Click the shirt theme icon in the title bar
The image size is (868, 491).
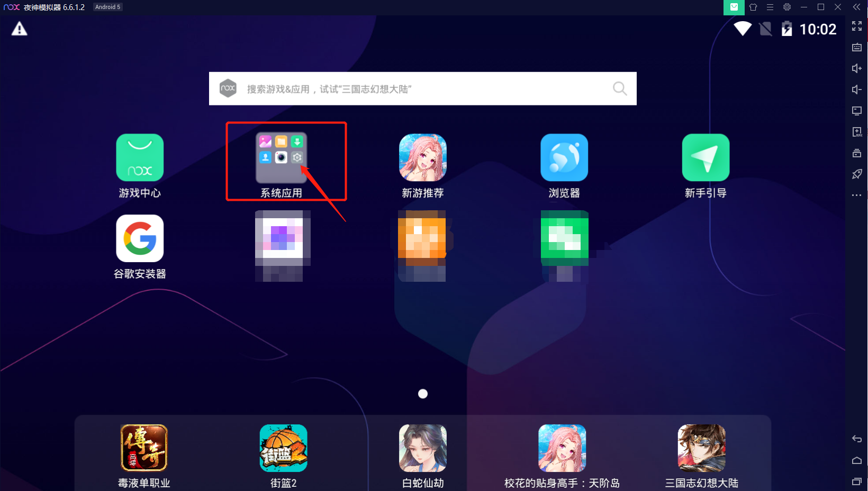[753, 7]
